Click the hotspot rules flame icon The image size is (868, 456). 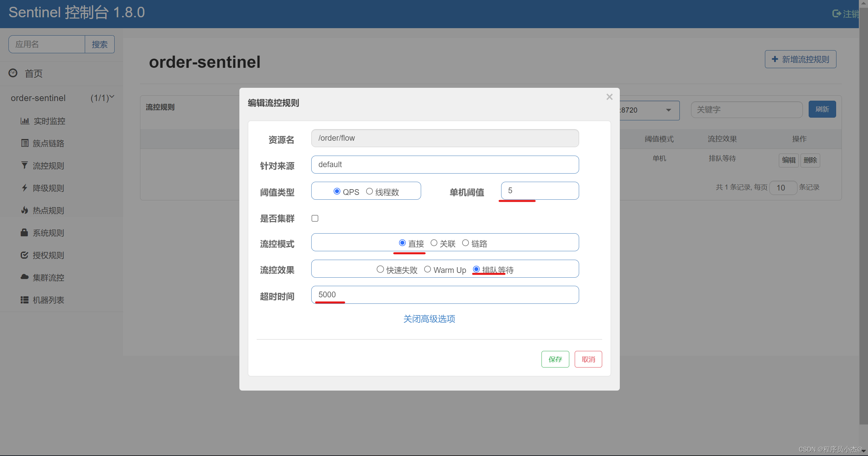point(24,210)
